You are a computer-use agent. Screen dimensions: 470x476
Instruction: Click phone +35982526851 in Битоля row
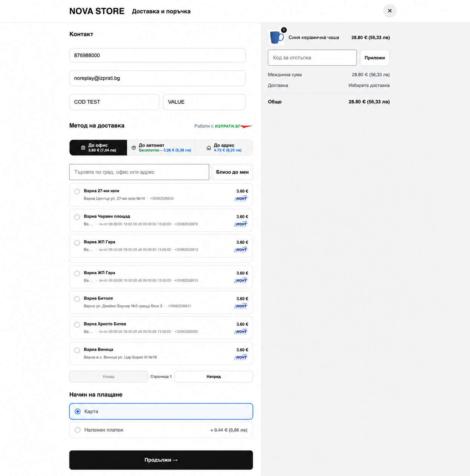(179, 306)
